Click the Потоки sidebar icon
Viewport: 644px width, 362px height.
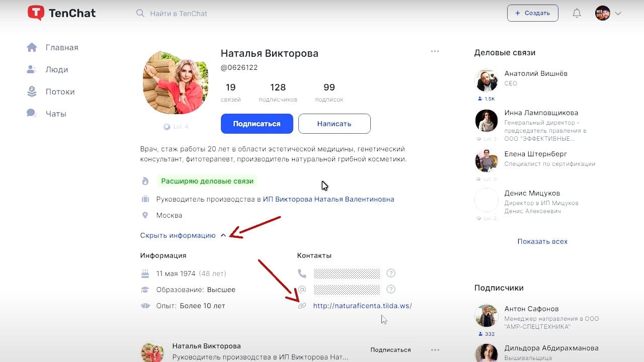tap(32, 92)
